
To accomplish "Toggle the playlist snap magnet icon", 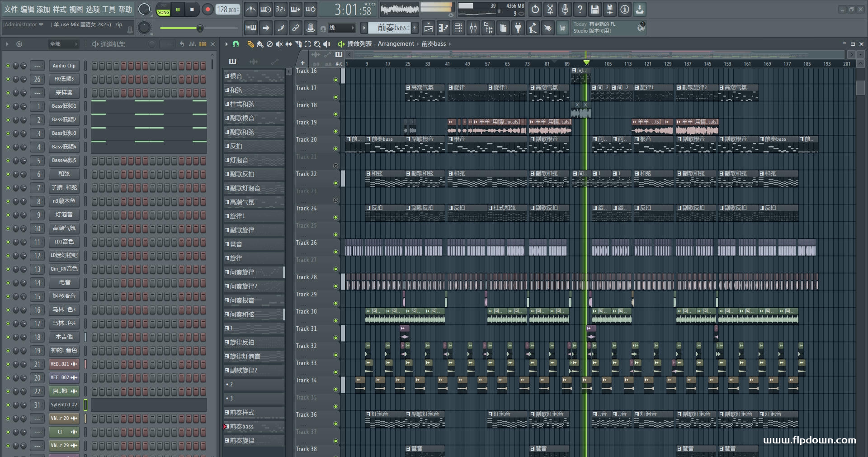I will [x=236, y=44].
